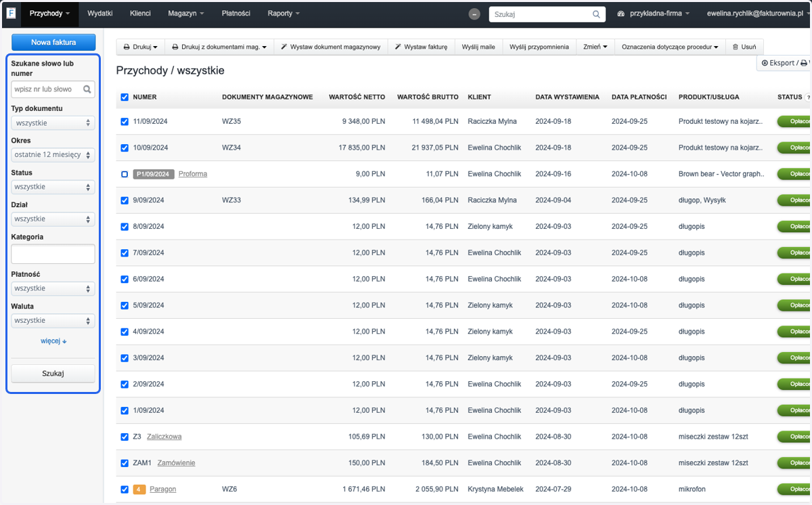This screenshot has height=505, width=812.
Task: Click the round minus icon in top bar
Action: 475,14
